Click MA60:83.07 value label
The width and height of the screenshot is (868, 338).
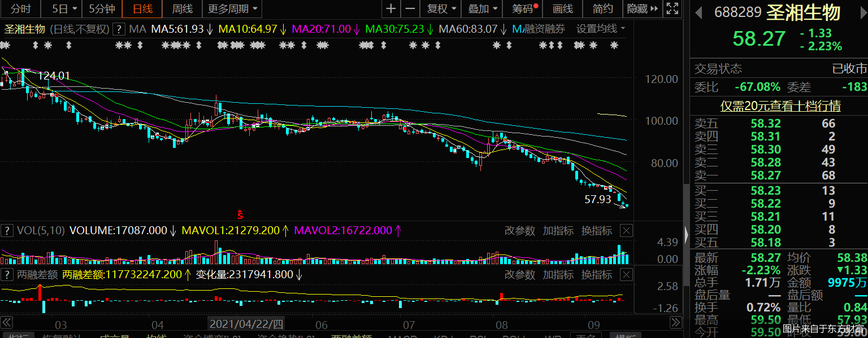(x=468, y=29)
